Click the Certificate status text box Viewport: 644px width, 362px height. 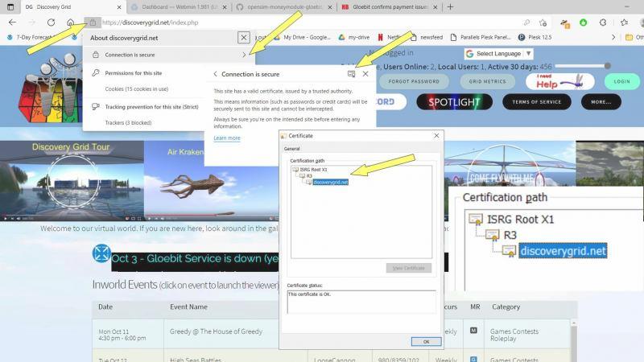[361, 302]
